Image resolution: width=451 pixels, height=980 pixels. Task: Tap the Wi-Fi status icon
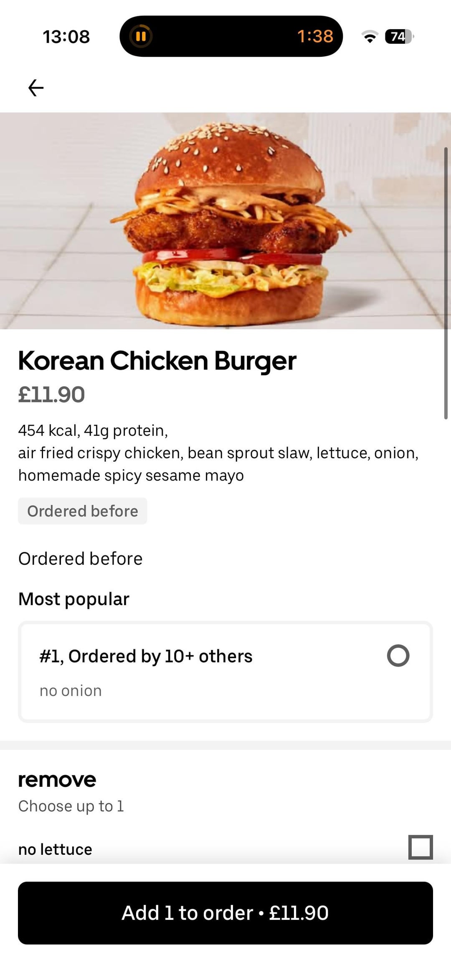(x=370, y=37)
